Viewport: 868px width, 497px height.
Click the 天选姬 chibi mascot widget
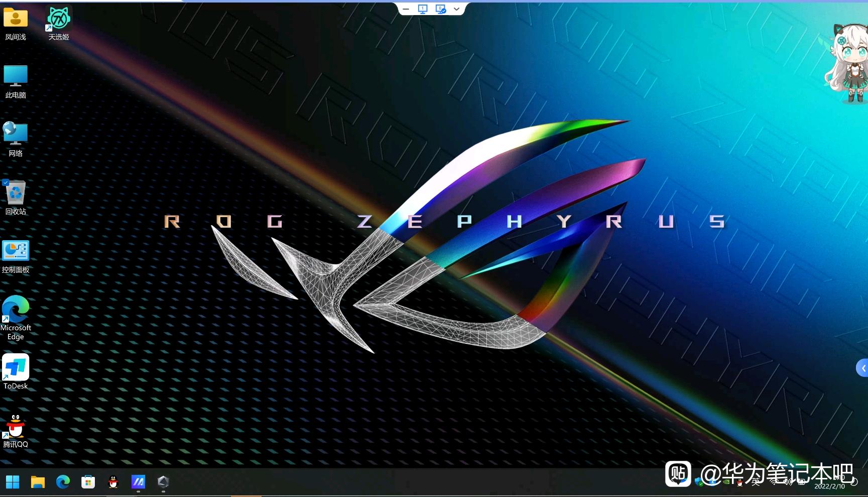[847, 63]
